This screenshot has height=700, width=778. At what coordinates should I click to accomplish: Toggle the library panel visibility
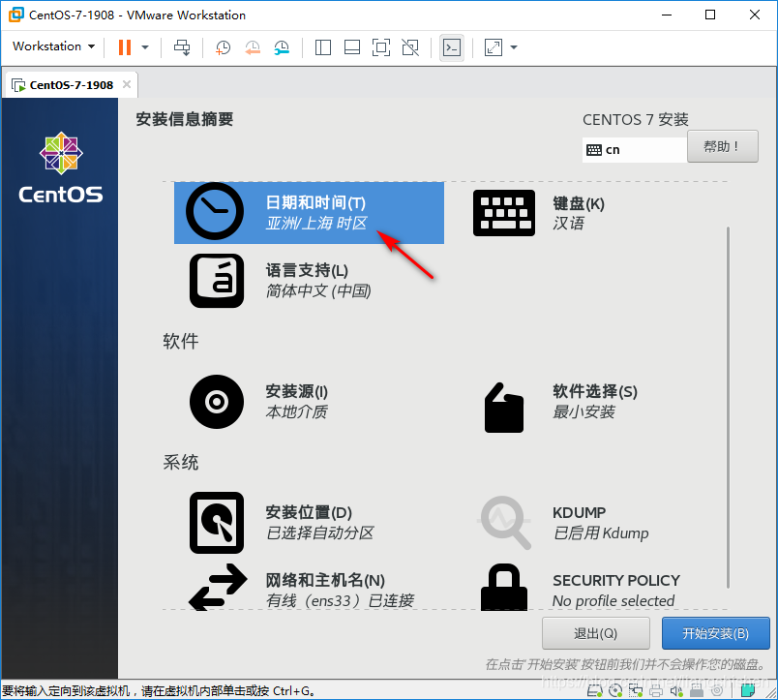tap(323, 47)
